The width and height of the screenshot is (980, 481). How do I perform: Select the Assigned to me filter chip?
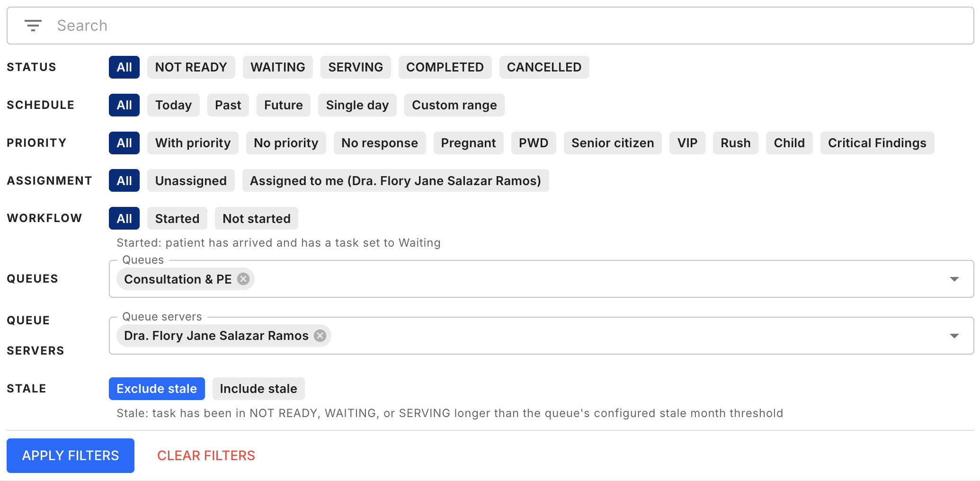pyautogui.click(x=395, y=181)
